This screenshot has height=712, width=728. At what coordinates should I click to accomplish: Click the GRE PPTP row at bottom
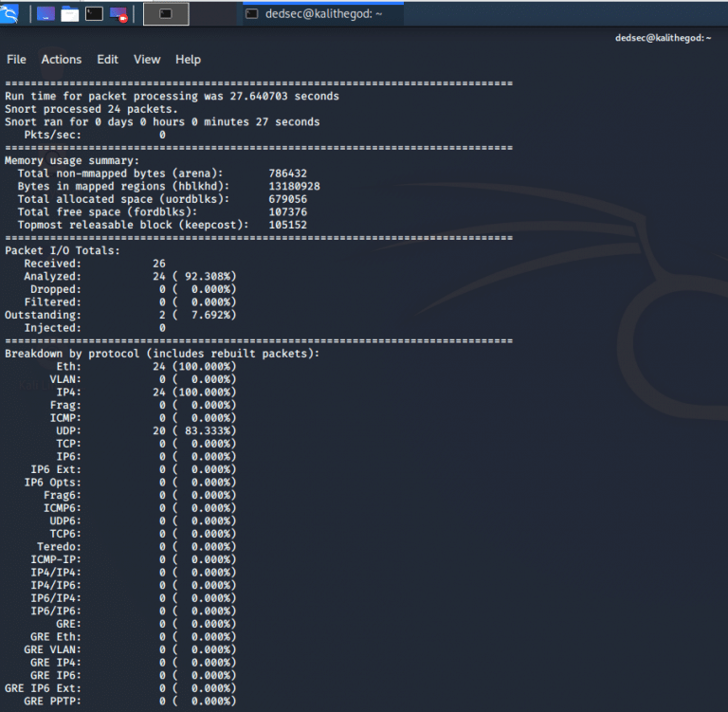pos(123,701)
